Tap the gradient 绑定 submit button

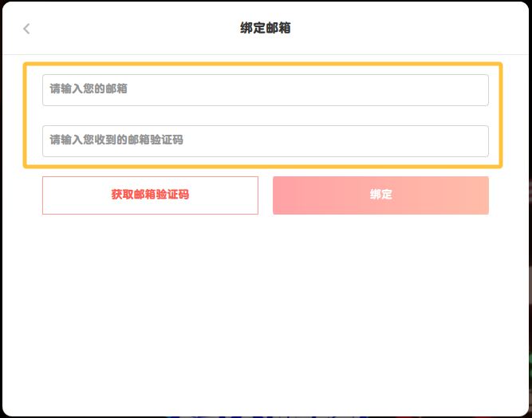point(380,195)
